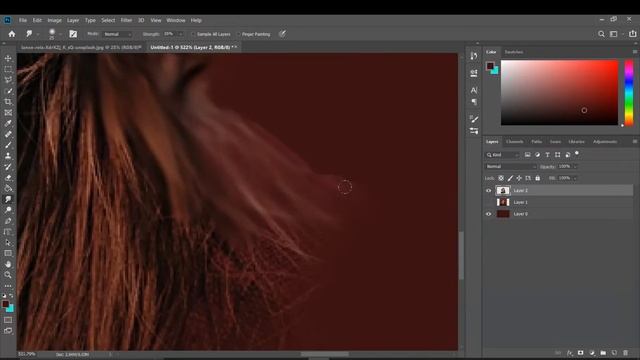Select the Eraser tool
Viewport: 640px width, 360px height.
[8, 178]
